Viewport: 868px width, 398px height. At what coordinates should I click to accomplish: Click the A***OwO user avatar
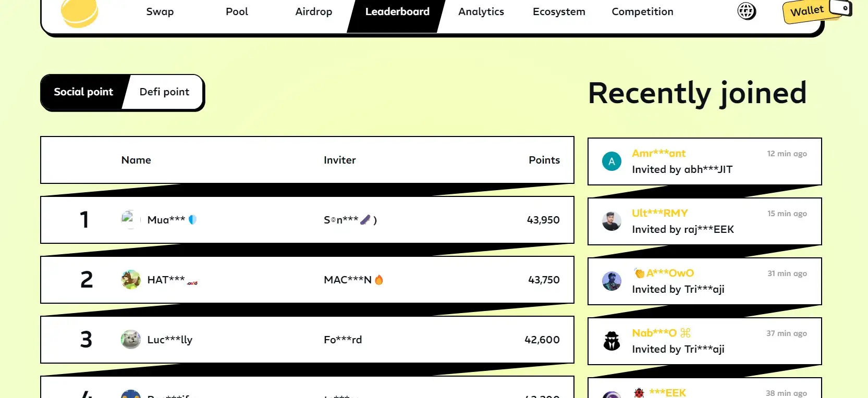tap(612, 281)
